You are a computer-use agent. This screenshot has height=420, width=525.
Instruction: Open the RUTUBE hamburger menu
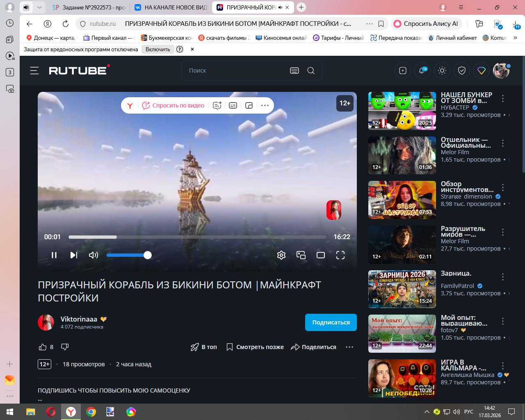click(34, 71)
